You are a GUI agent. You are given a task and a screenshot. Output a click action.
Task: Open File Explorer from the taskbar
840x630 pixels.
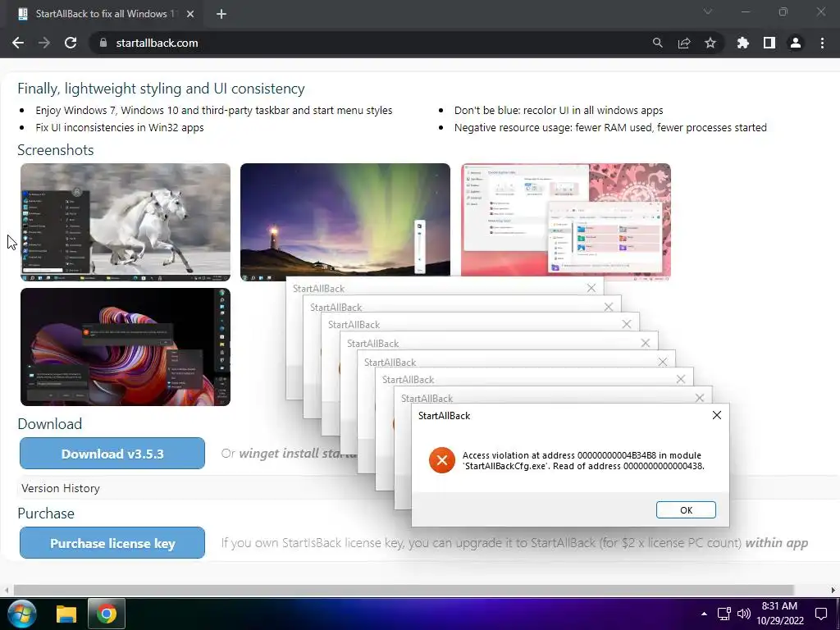click(x=66, y=614)
